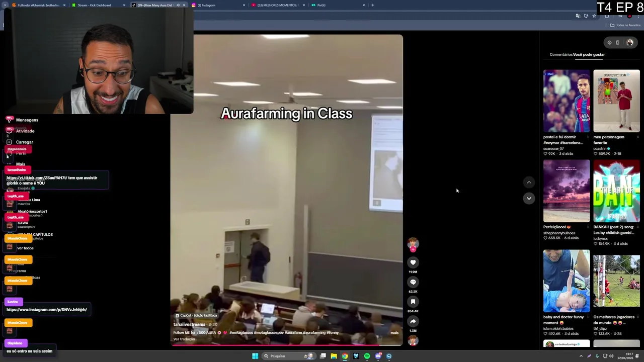Open the tab search dropdown arrow
The width and height of the screenshot is (644, 362).
[x=6, y=5]
